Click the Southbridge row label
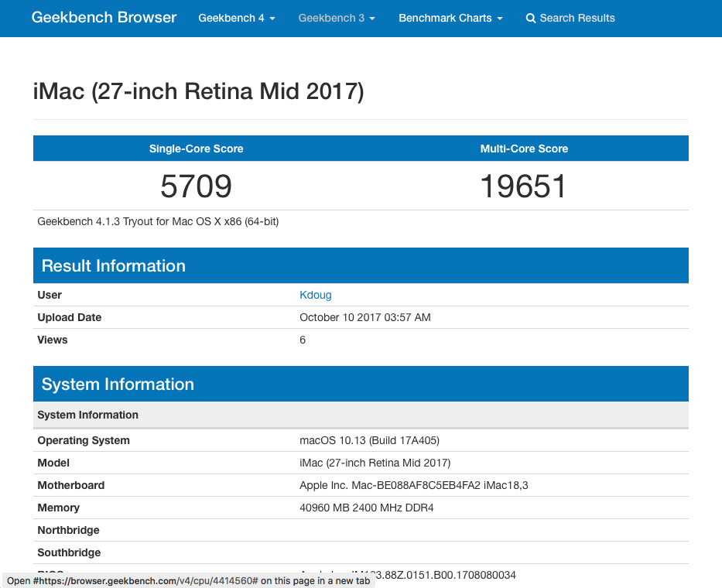This screenshot has height=588, width=722. [x=69, y=552]
